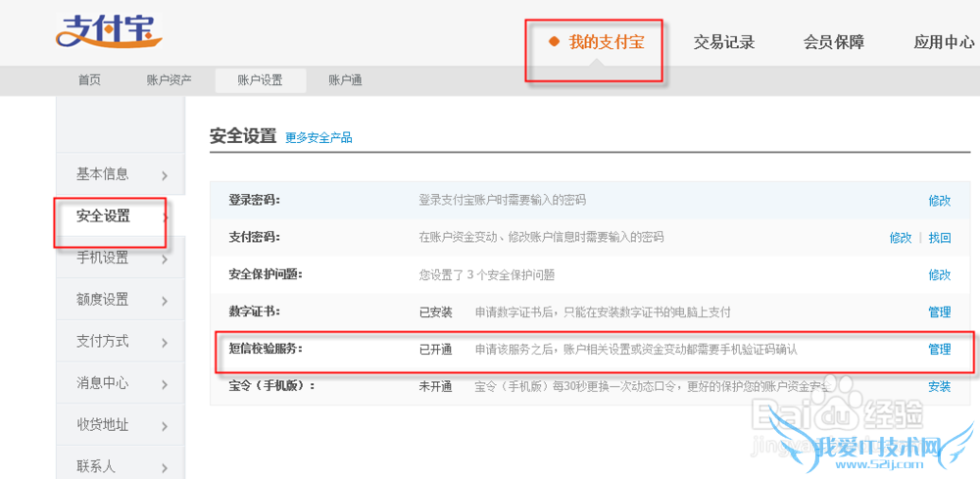Click text 您设置了 3 个安全保护问题
This screenshot has height=479, width=980.
pos(486,275)
